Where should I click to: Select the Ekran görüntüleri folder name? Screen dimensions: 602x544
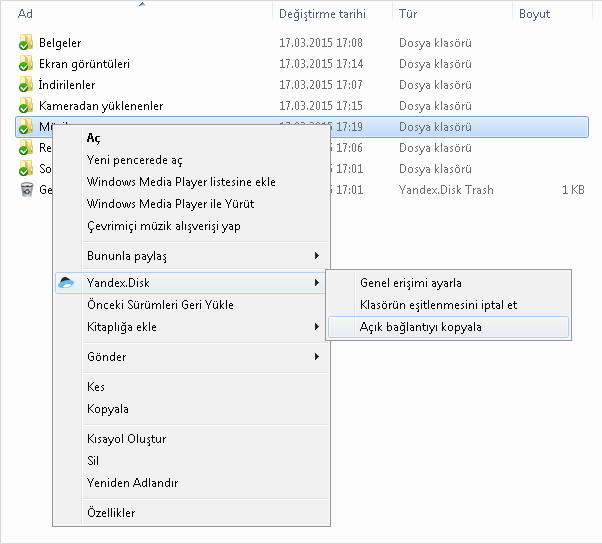tap(84, 64)
